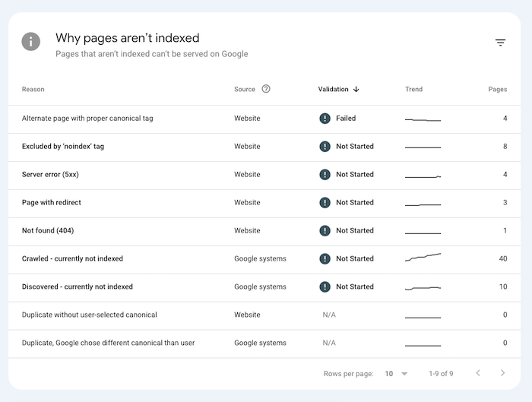
Task: Click the Pages column header
Action: (x=497, y=90)
